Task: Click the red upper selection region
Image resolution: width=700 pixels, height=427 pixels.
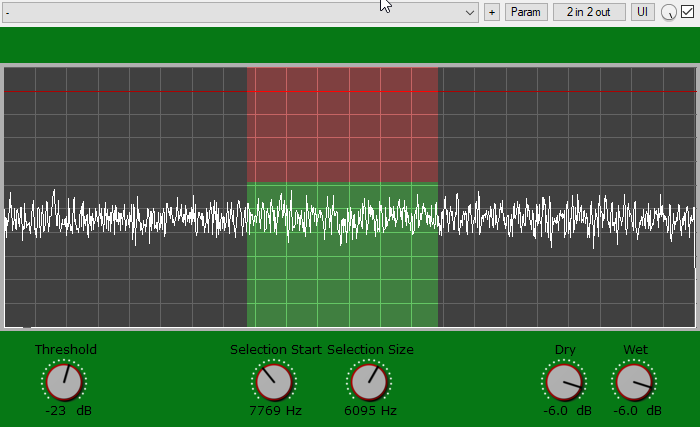Action: tap(342, 125)
